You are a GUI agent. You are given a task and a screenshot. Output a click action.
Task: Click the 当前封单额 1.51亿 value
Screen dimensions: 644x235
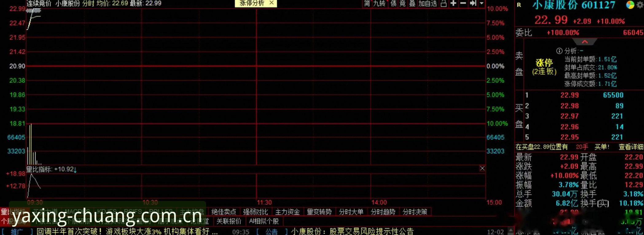pos(607,59)
